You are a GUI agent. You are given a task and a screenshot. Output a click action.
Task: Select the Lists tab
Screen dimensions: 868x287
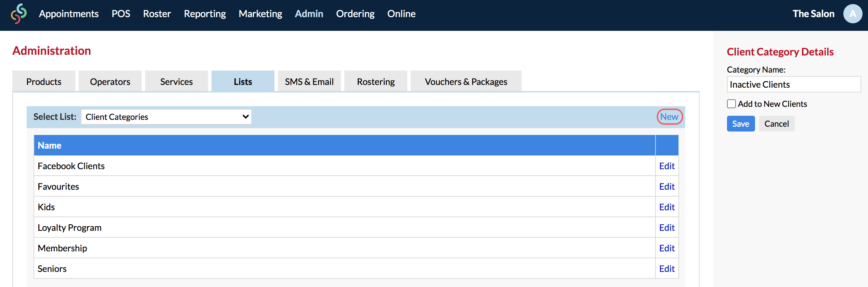tap(243, 81)
